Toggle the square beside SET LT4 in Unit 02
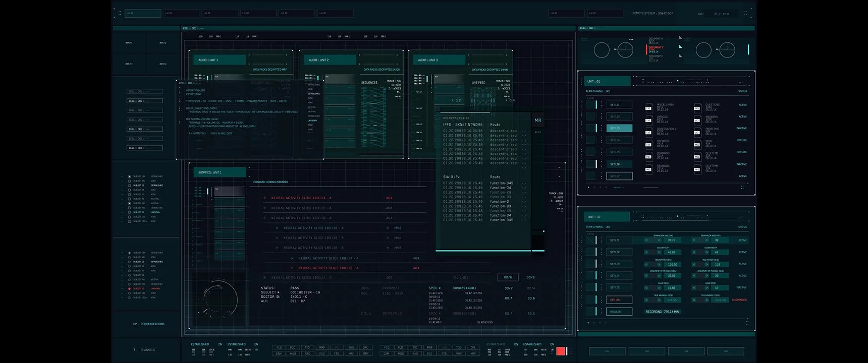 click(590, 276)
